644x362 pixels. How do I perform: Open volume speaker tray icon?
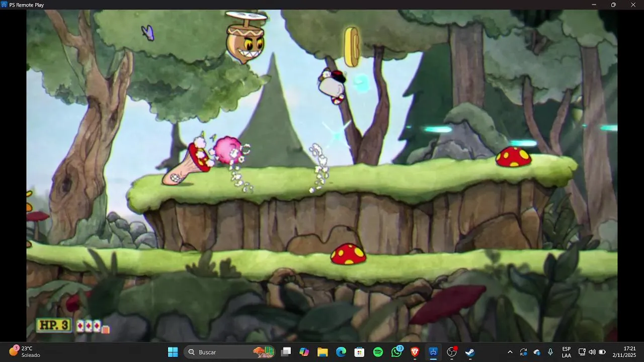(x=592, y=352)
